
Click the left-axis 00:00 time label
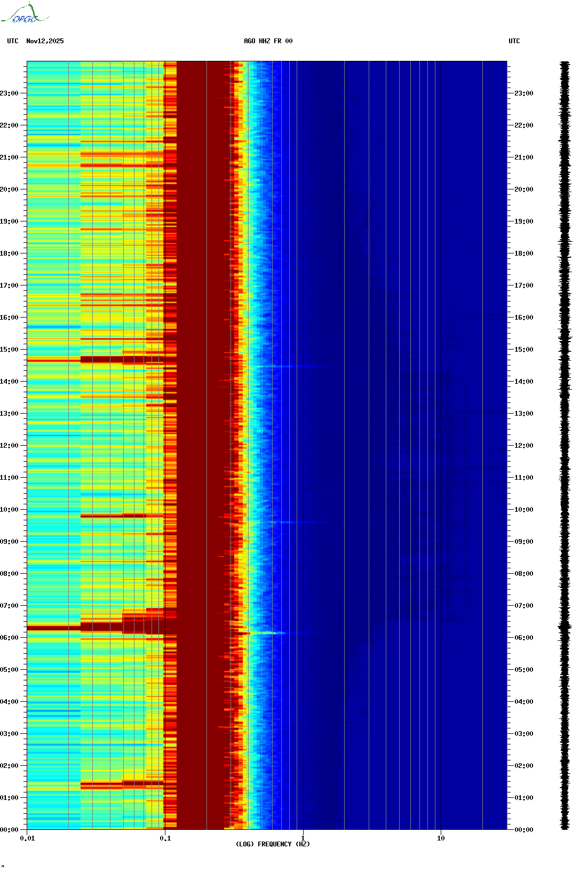(x=9, y=830)
